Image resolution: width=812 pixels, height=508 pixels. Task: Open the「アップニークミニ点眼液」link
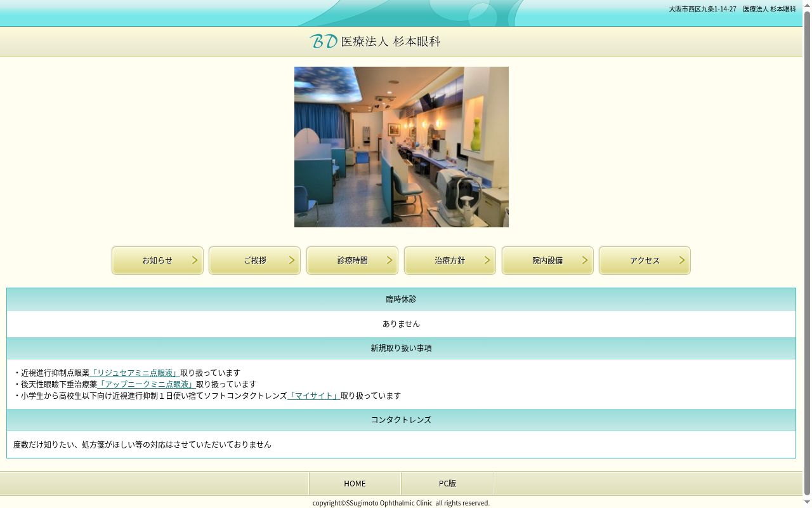(147, 384)
